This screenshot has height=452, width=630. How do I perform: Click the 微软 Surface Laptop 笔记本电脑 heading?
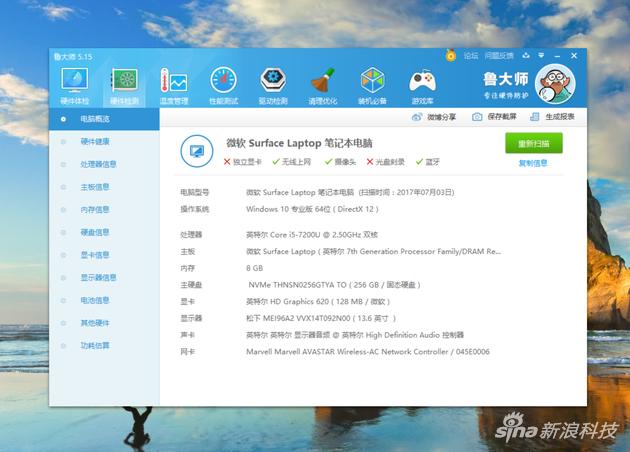[299, 143]
